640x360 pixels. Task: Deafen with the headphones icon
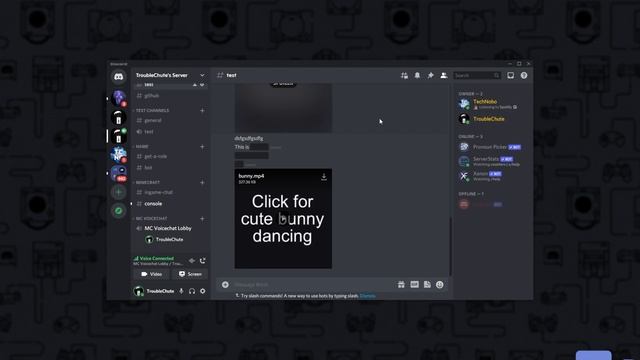click(192, 291)
